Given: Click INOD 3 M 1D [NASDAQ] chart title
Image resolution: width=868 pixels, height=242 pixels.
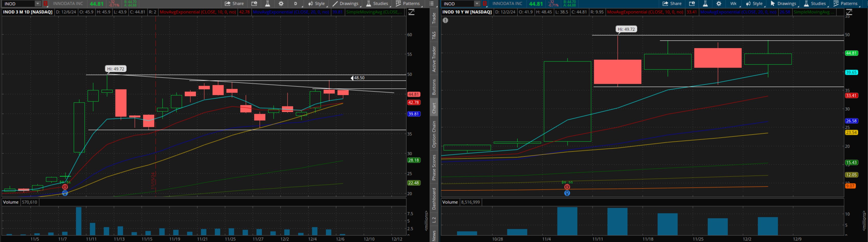Looking at the screenshot, I should [x=28, y=12].
